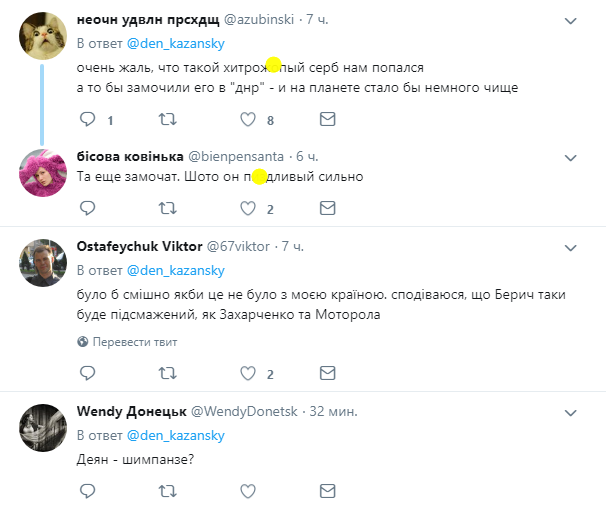Retweet the azubinski tweet

pyautogui.click(x=168, y=119)
